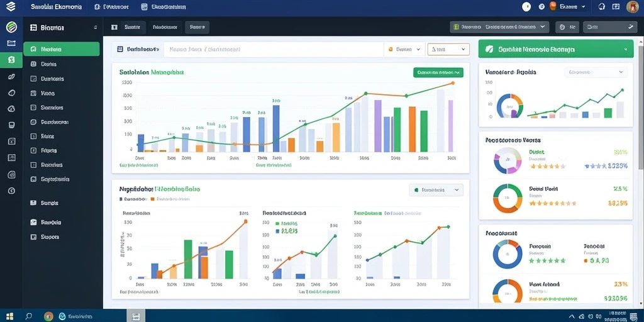Click the green button above the top chart

438,72
